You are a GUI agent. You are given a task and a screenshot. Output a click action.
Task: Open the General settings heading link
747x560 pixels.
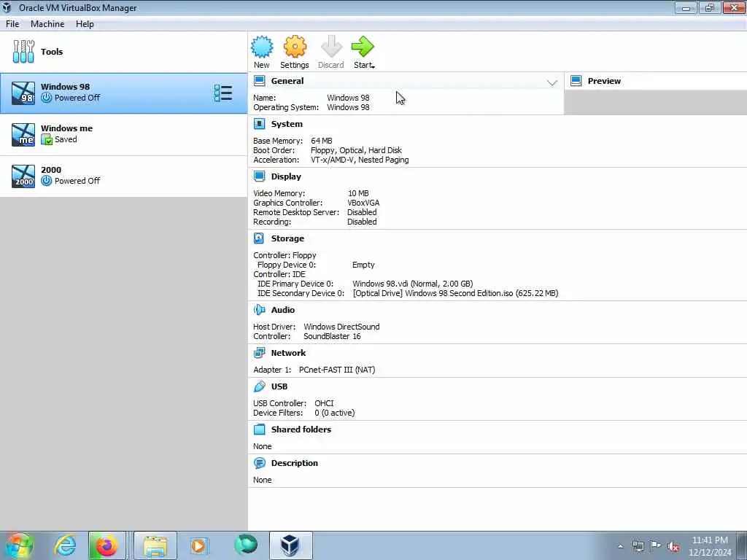point(287,81)
